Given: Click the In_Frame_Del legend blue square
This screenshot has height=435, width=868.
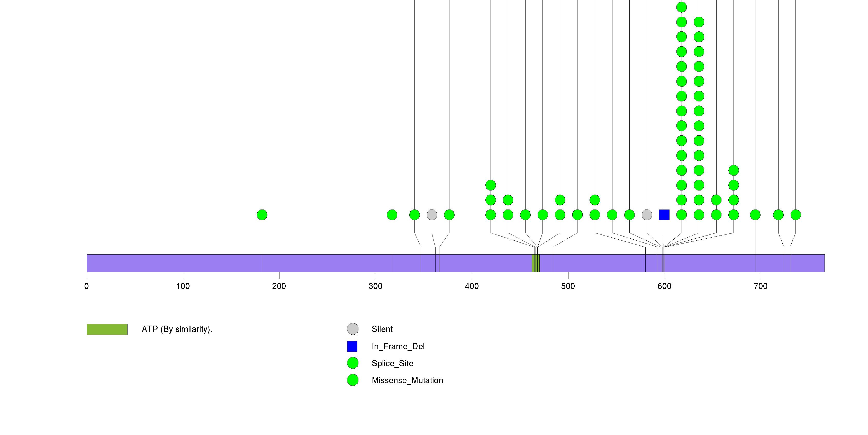Looking at the screenshot, I should 352,346.
